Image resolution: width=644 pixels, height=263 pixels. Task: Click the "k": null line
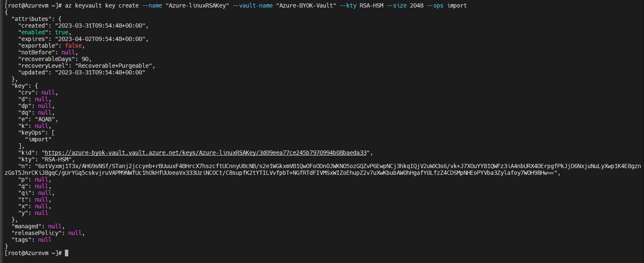[x=35, y=126]
